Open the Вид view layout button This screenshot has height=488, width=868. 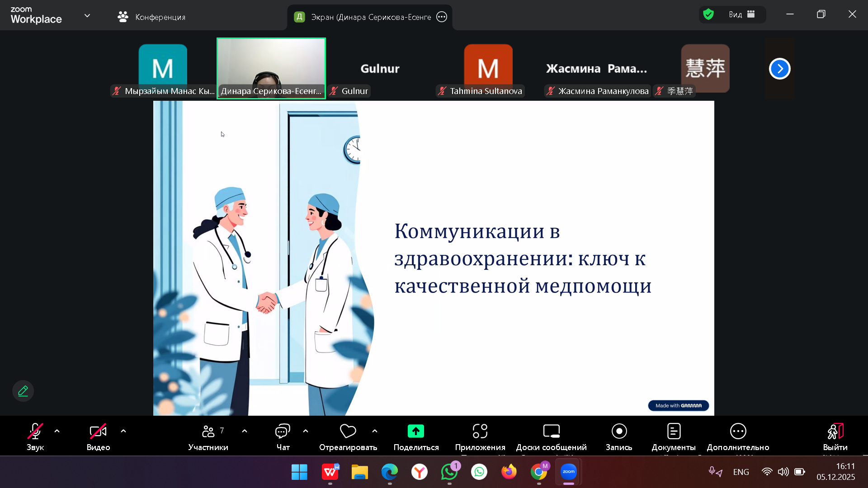tap(741, 14)
